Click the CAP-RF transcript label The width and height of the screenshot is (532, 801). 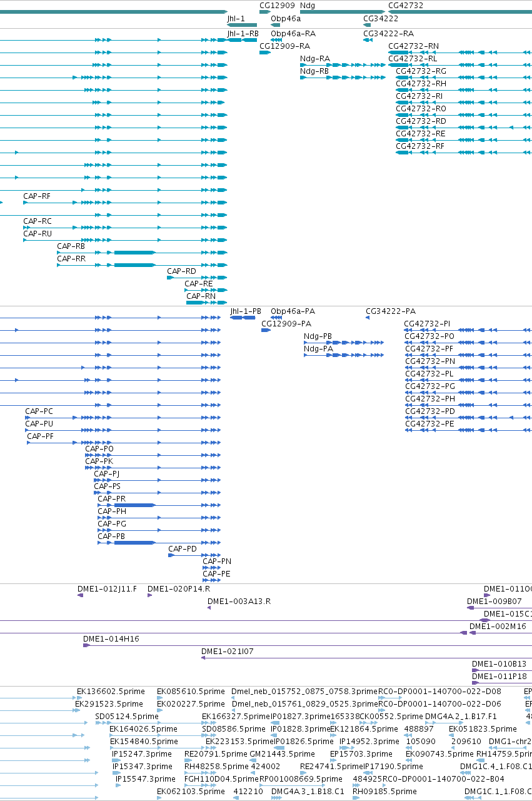(37, 196)
